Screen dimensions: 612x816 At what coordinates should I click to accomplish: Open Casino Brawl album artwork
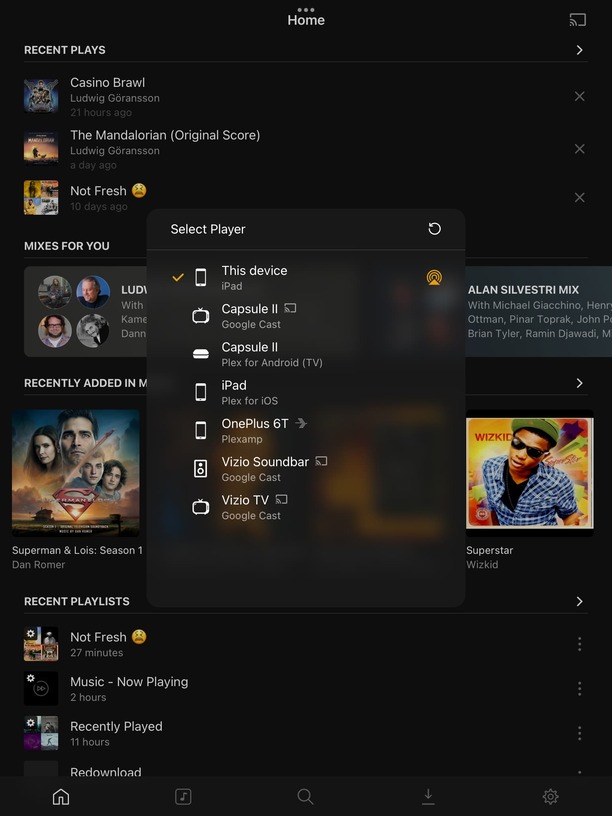click(41, 96)
